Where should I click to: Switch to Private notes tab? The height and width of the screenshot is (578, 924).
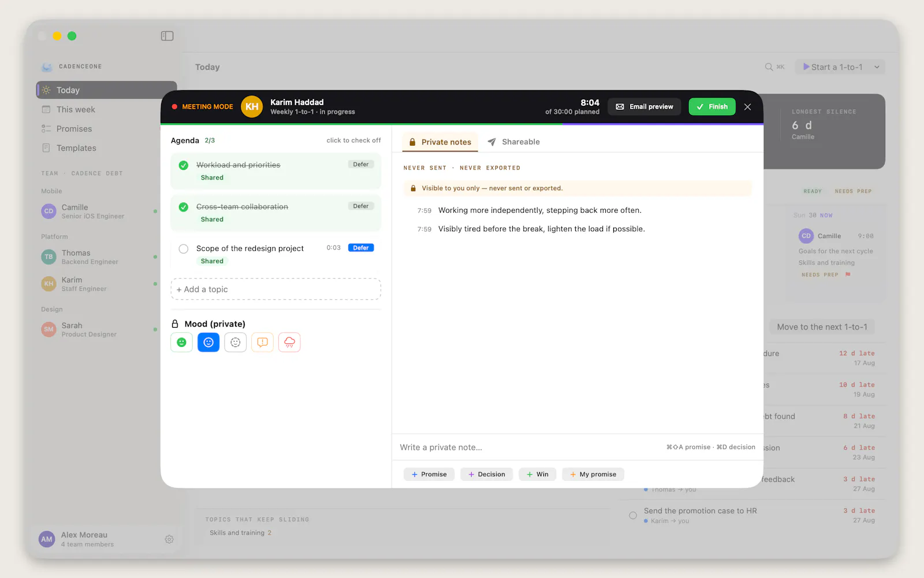[440, 142]
